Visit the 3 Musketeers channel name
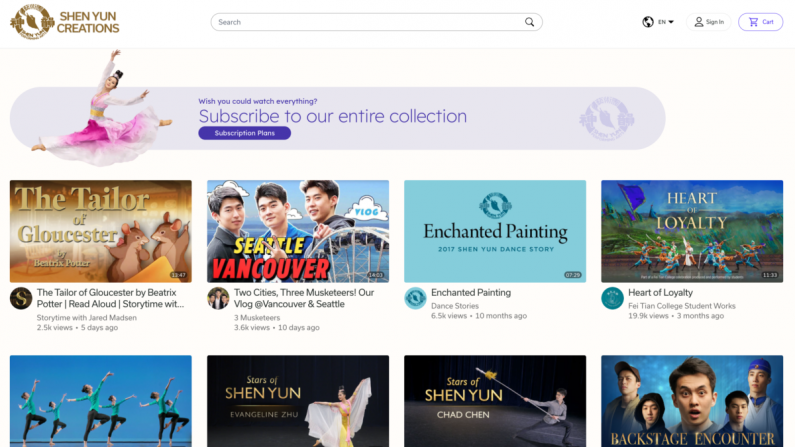The width and height of the screenshot is (795, 447). (x=257, y=318)
